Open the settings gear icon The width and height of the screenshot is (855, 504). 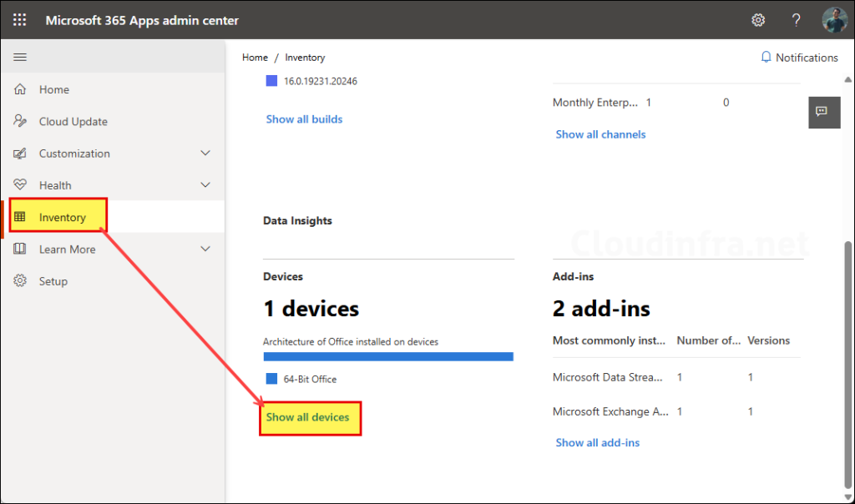(758, 20)
